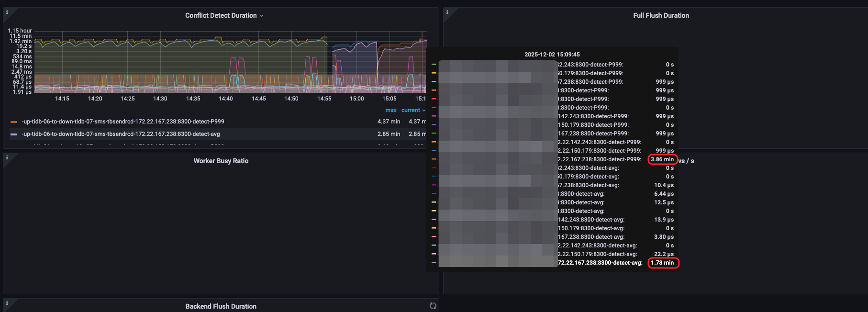
Task: Click info icon on Full Flush Duration panel
Action: [447, 12]
